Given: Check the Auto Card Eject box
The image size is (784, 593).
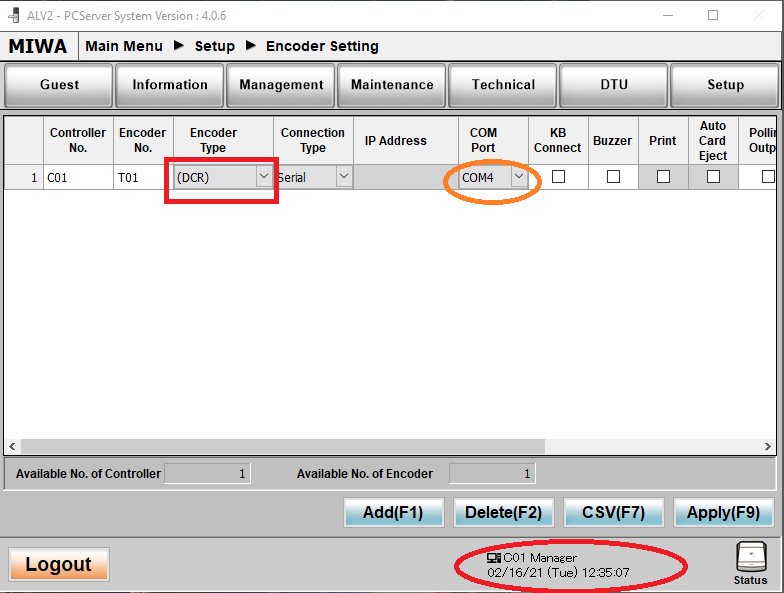Looking at the screenshot, I should coord(713,177).
